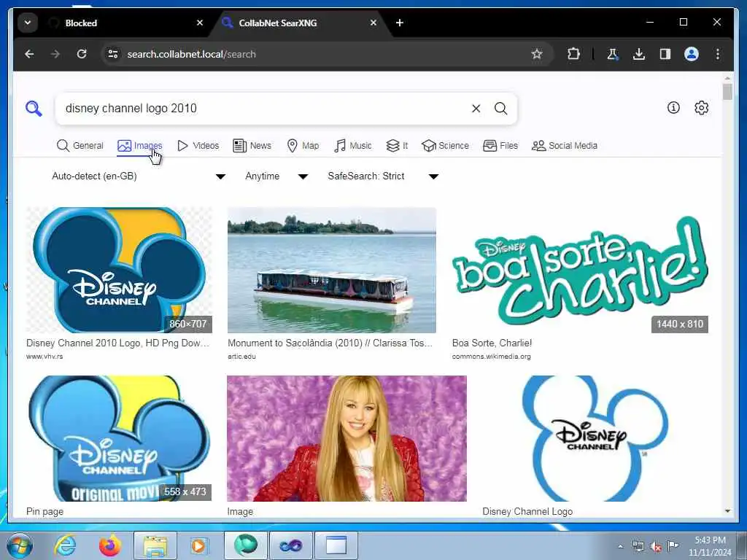Click the 'Monument to Sacolândia (2010)' title
Screen dimensions: 747x560
pos(330,343)
